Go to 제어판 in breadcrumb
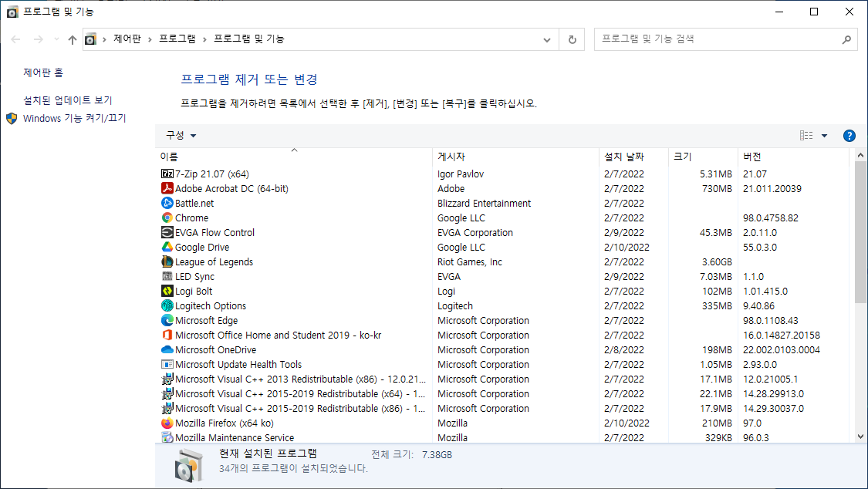868x489 pixels. 127,39
